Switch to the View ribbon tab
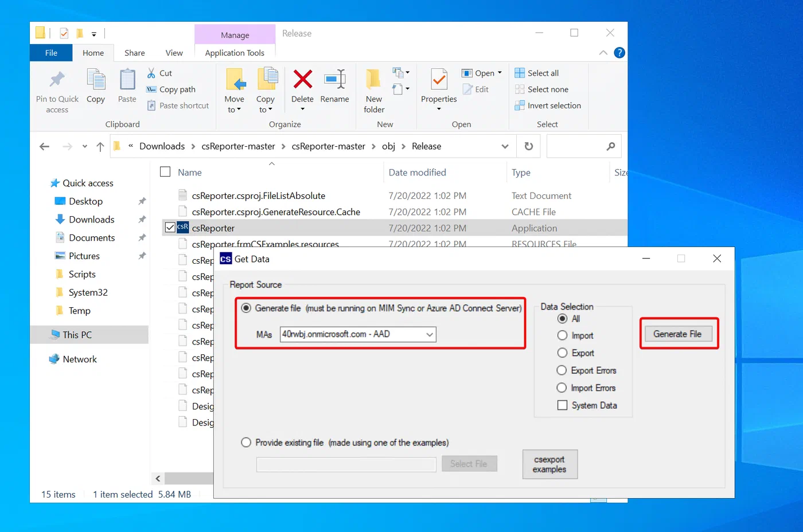 click(174, 53)
